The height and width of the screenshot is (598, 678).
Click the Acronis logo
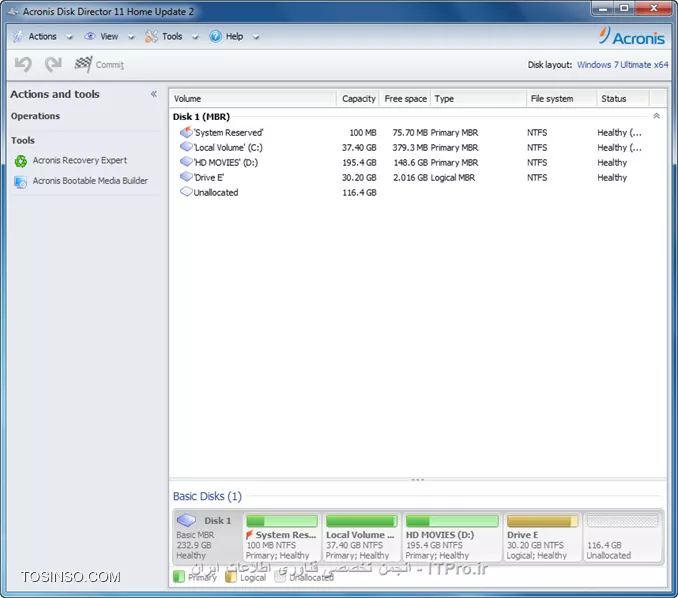(632, 36)
